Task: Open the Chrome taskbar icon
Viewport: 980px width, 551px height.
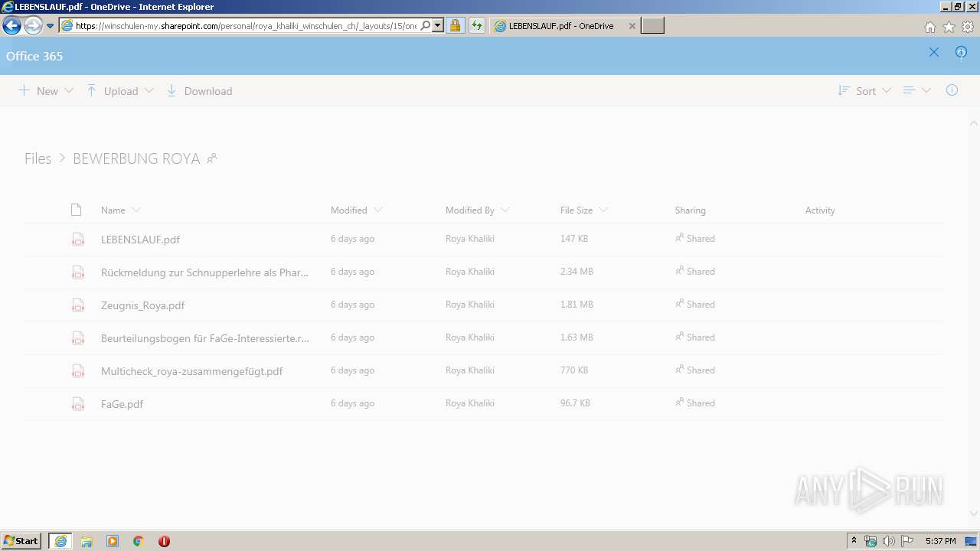Action: click(x=139, y=541)
